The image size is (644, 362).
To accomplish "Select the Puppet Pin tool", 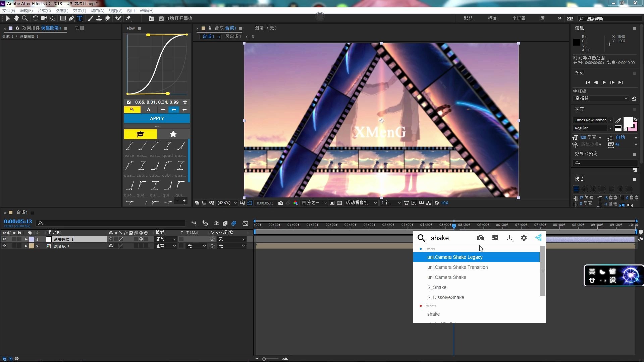I will (x=128, y=18).
